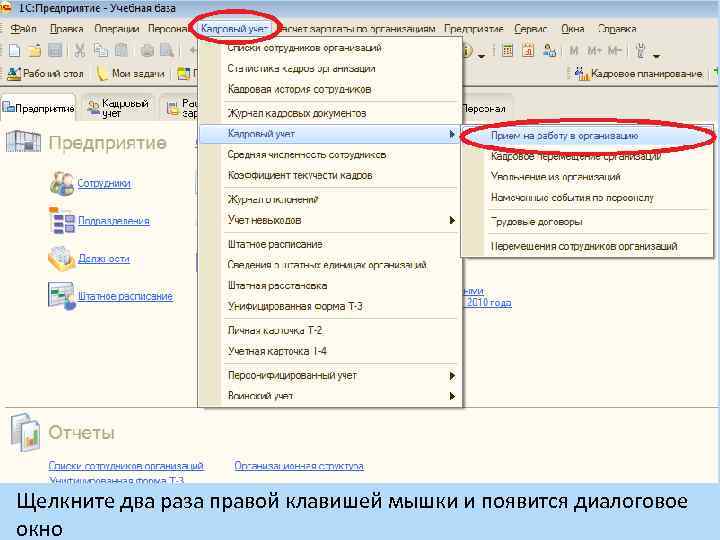
Task: Click the Cut scissors toolbar icon
Action: point(80,51)
